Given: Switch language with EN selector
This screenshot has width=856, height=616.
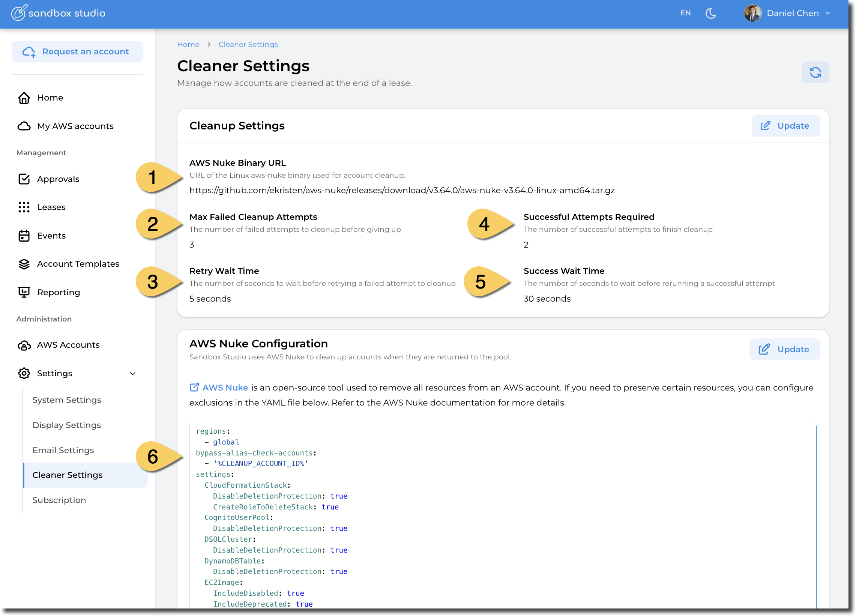Looking at the screenshot, I should (685, 13).
